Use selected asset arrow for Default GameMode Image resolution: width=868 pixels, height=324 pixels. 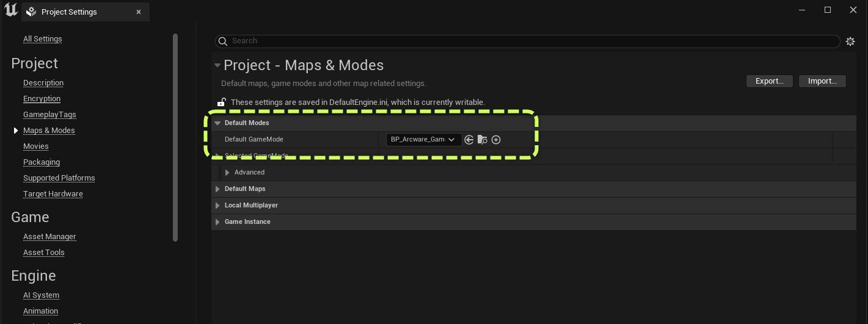pos(469,140)
